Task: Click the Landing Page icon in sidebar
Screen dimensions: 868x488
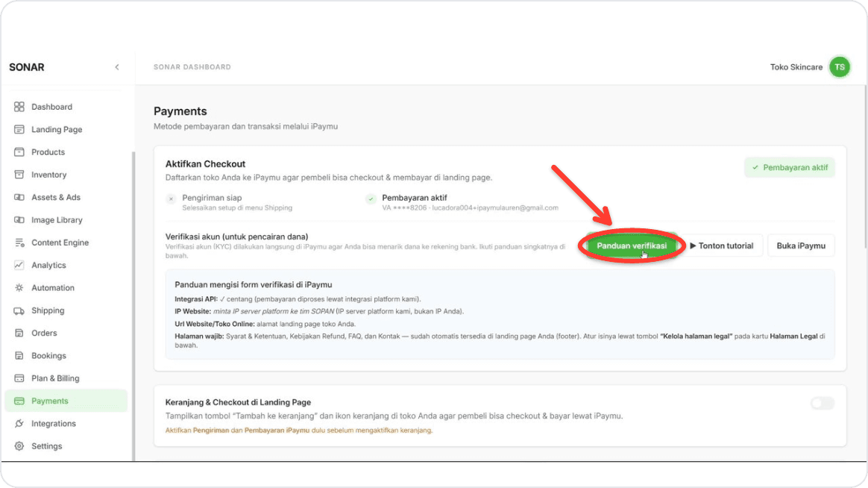Action: [x=19, y=129]
